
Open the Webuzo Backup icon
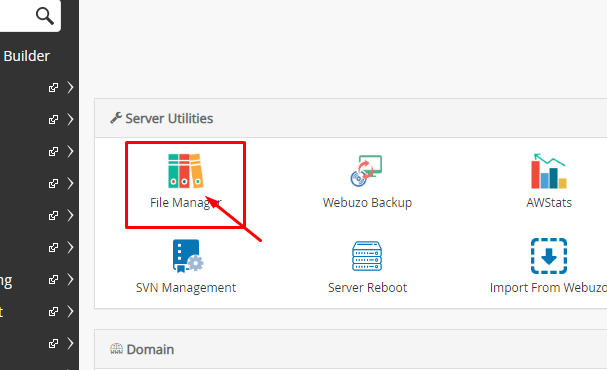(x=366, y=171)
